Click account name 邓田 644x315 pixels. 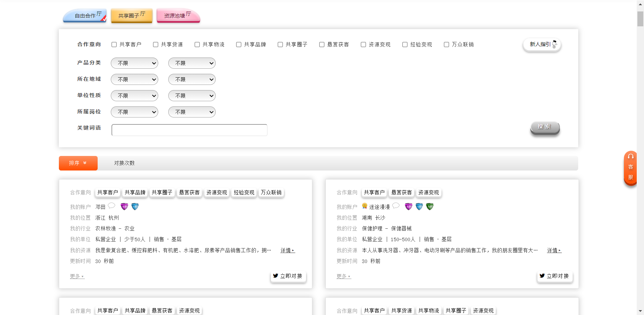(100, 207)
